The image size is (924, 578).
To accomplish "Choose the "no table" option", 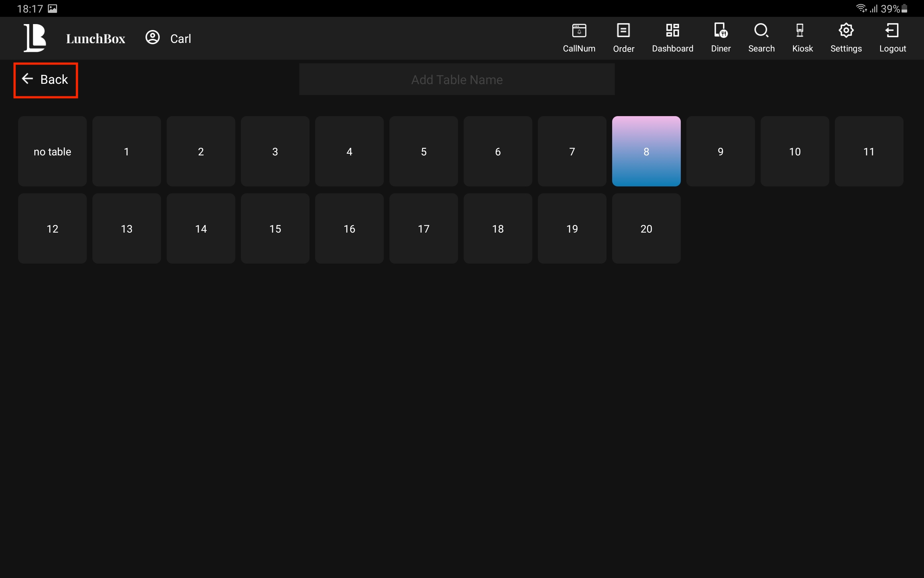I will tap(52, 151).
